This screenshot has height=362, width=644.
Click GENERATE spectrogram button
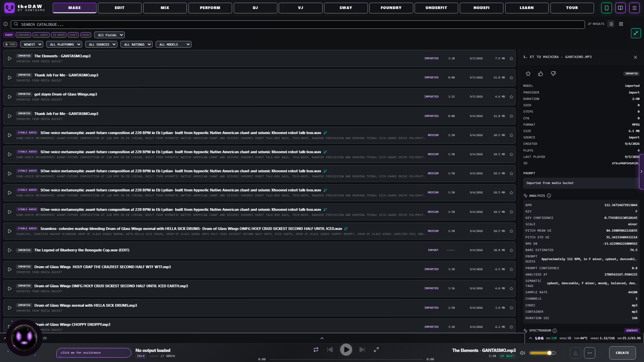(x=632, y=330)
